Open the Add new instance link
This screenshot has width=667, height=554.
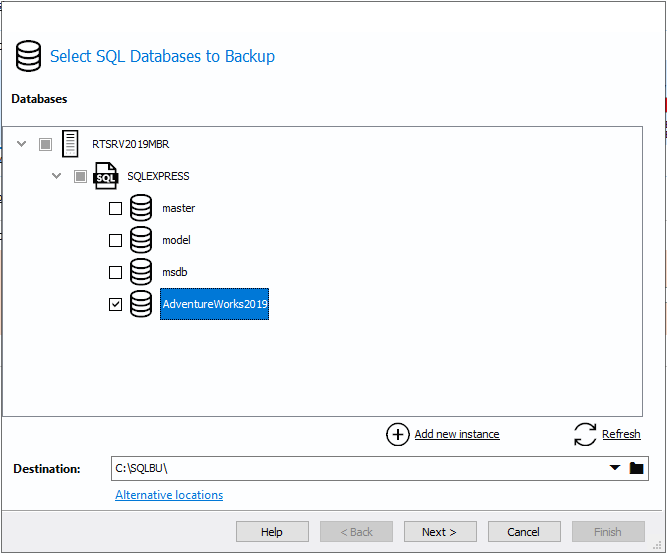[x=457, y=434]
